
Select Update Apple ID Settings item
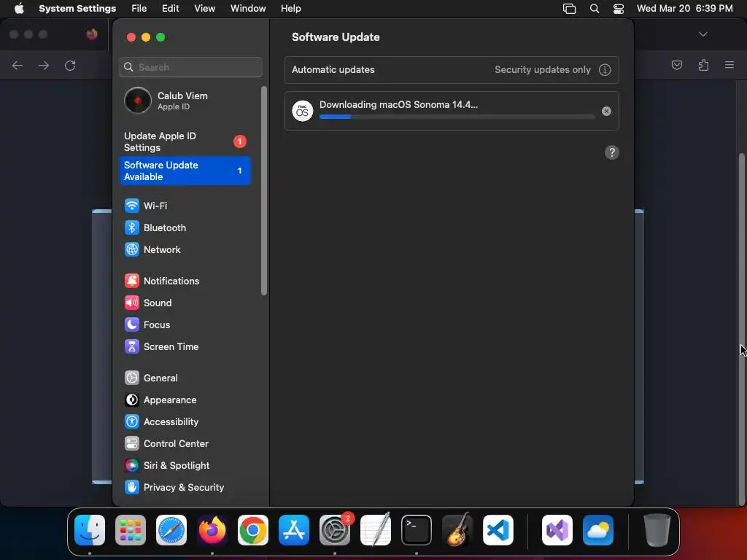[x=186, y=141]
